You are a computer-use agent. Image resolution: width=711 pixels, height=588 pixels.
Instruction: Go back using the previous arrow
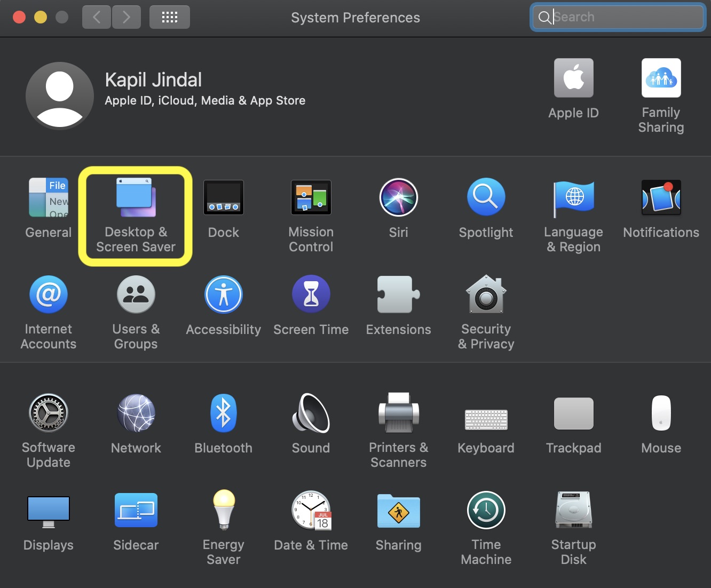(x=97, y=17)
